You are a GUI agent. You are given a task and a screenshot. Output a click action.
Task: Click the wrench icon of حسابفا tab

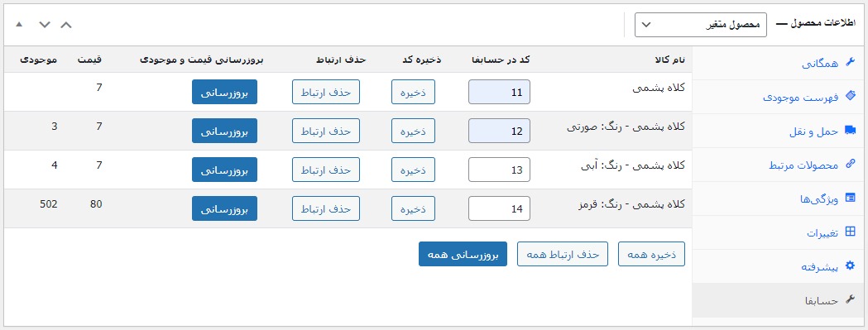850,300
